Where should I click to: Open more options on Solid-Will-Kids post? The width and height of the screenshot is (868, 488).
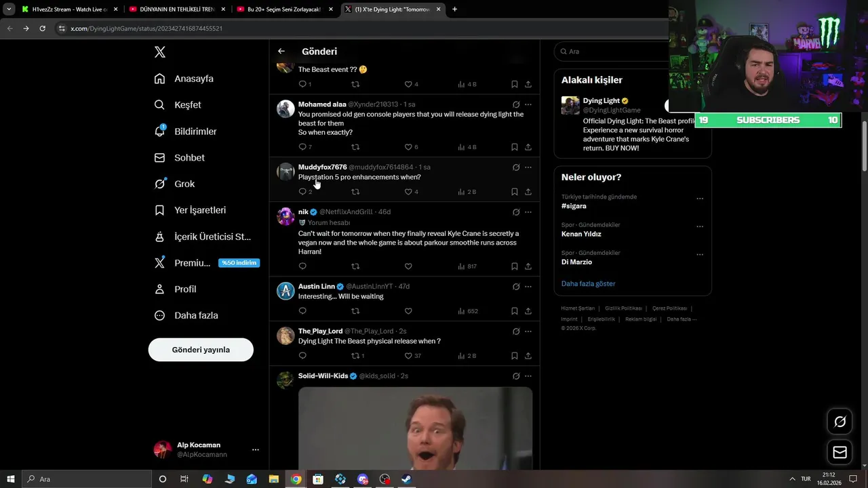pos(528,376)
